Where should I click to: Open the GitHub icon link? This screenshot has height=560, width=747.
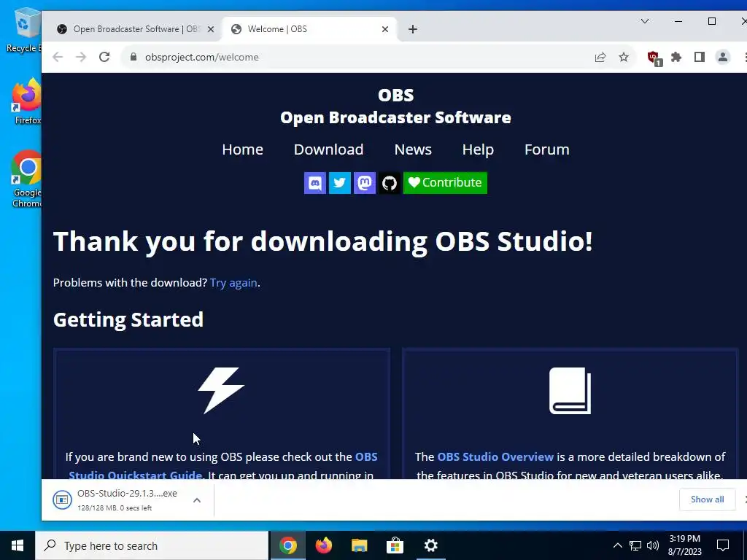[390, 183]
